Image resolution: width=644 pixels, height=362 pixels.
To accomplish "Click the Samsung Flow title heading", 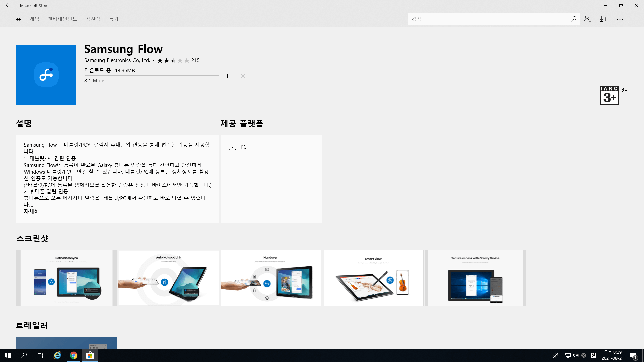I will [x=123, y=49].
